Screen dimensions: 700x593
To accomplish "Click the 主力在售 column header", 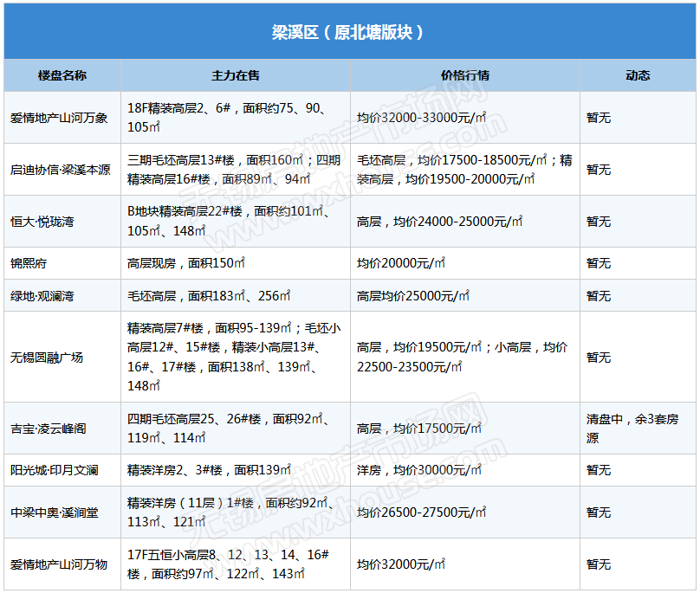I will point(236,75).
